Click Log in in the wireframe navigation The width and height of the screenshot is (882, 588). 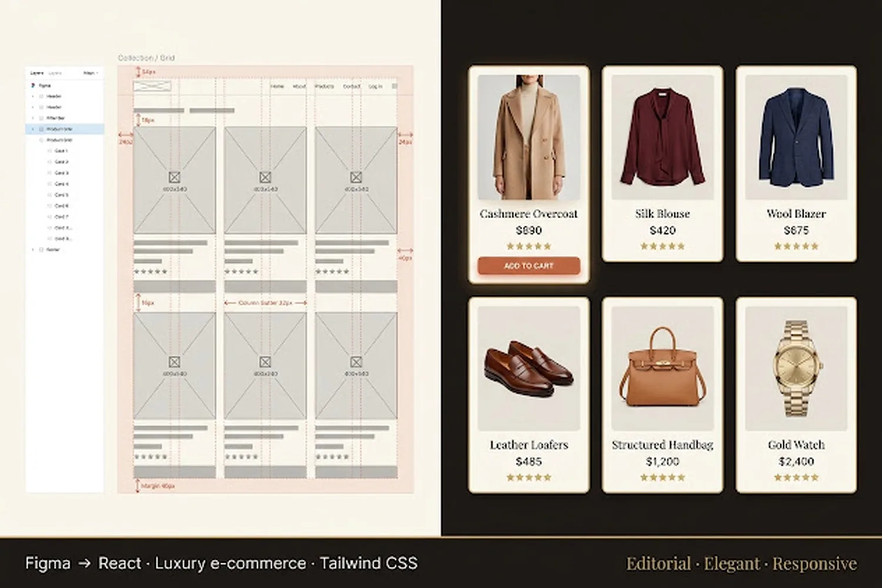tap(375, 86)
